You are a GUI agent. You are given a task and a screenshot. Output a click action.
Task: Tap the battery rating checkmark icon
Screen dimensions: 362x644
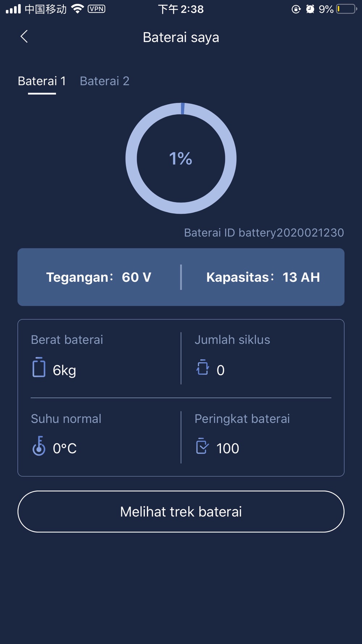pyautogui.click(x=202, y=446)
